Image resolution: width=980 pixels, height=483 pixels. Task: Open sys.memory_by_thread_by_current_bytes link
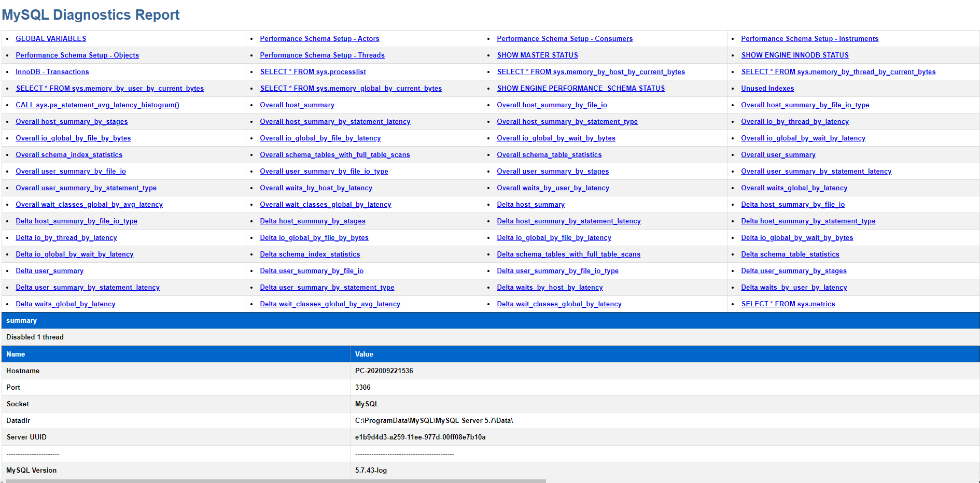[x=838, y=72]
